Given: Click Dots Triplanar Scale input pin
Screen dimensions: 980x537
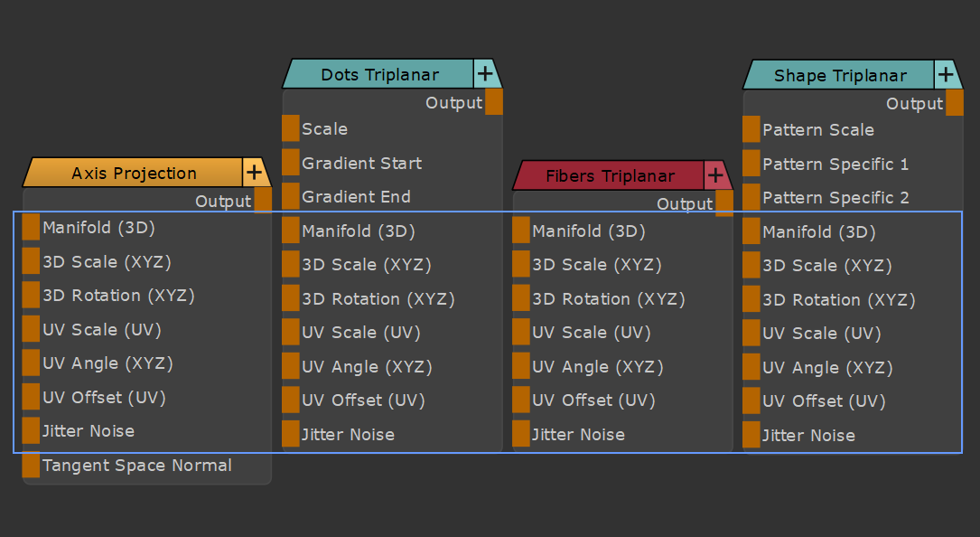Looking at the screenshot, I should [290, 128].
